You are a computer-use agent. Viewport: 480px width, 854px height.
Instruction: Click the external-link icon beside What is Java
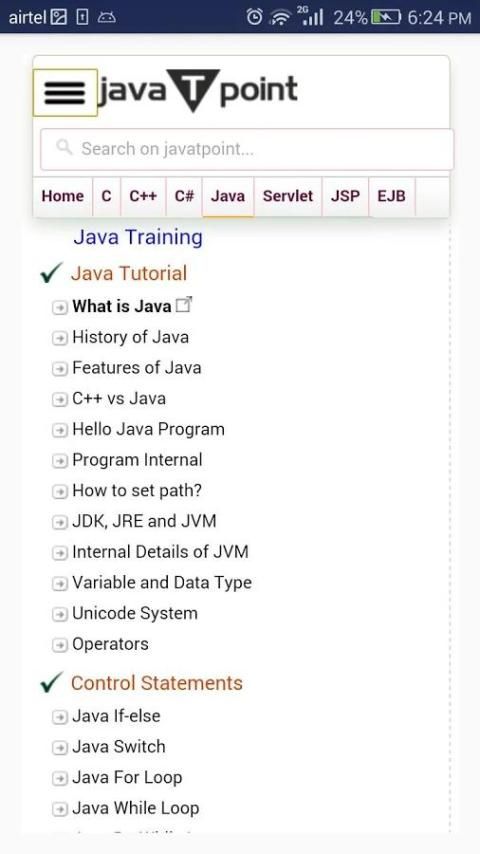[185, 305]
